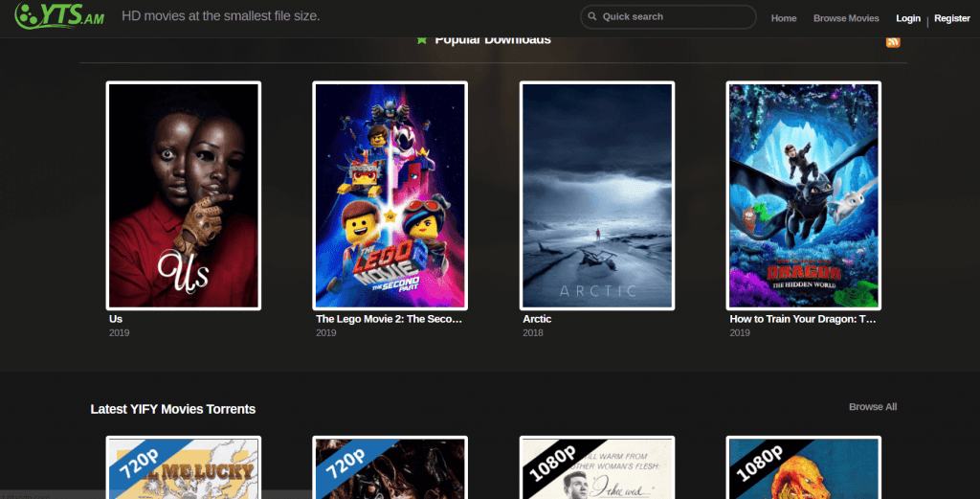Click the 'Us' title text link
This screenshot has width=980, height=499.
116,319
